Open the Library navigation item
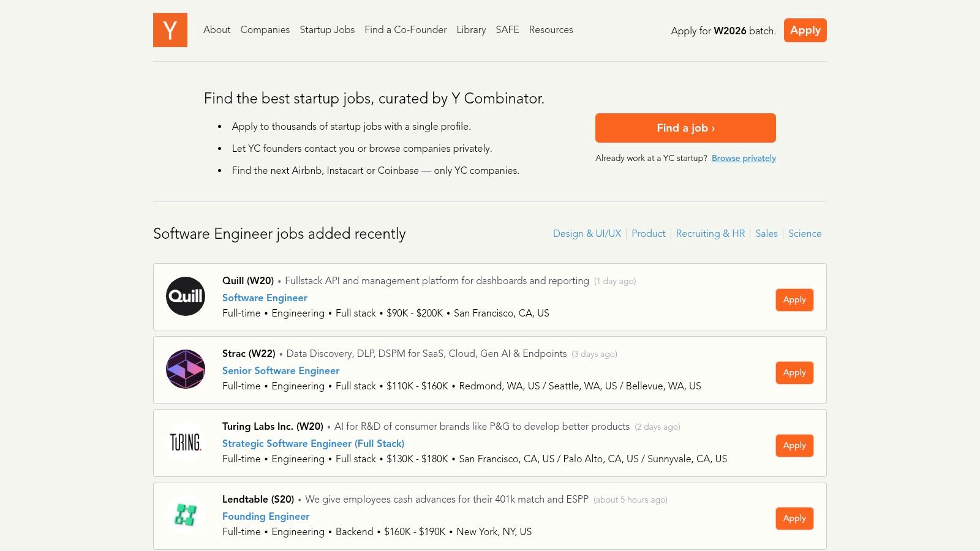The width and height of the screenshot is (980, 551). coord(470,29)
